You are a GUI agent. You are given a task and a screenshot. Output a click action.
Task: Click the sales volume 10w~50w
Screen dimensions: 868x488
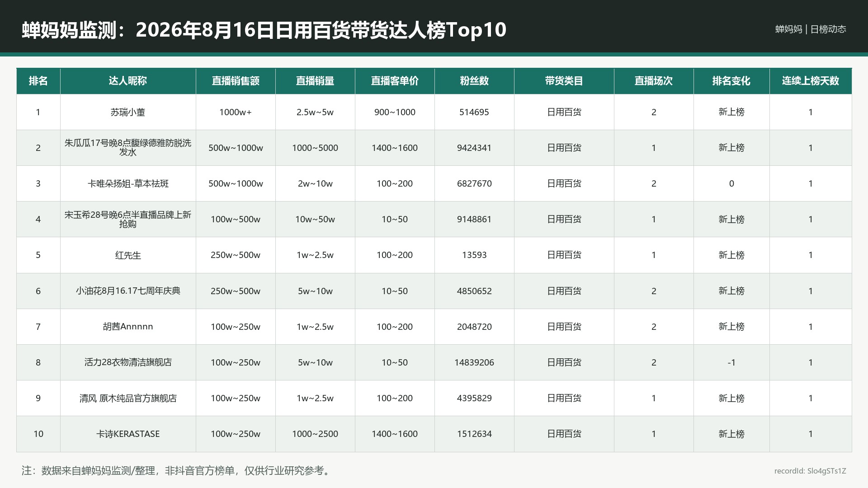[x=315, y=219]
